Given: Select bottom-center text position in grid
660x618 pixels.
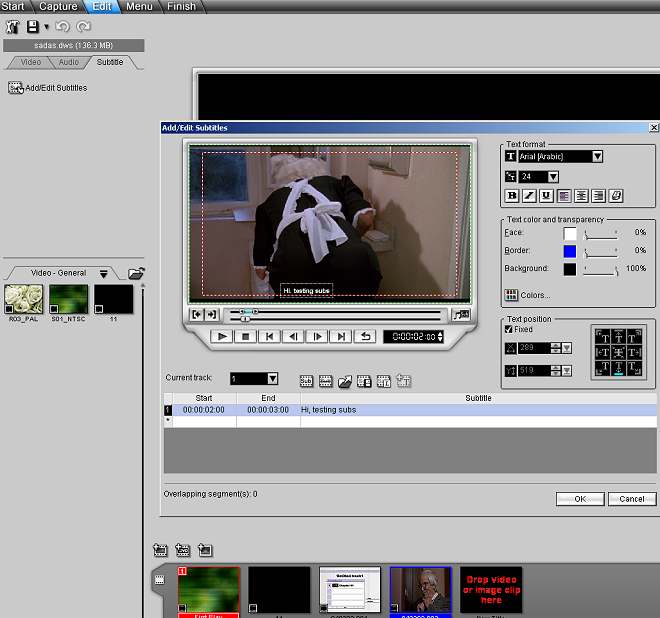Looking at the screenshot, I should [618, 368].
